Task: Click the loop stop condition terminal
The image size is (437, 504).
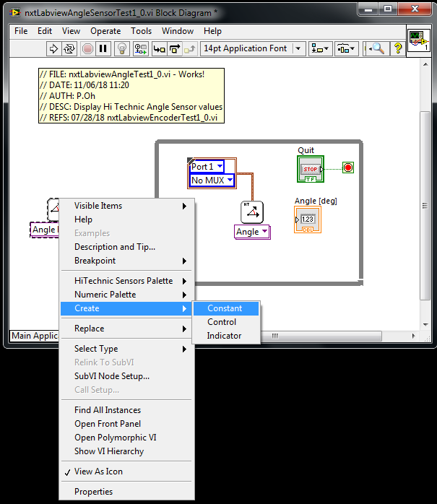Action: 348,168
